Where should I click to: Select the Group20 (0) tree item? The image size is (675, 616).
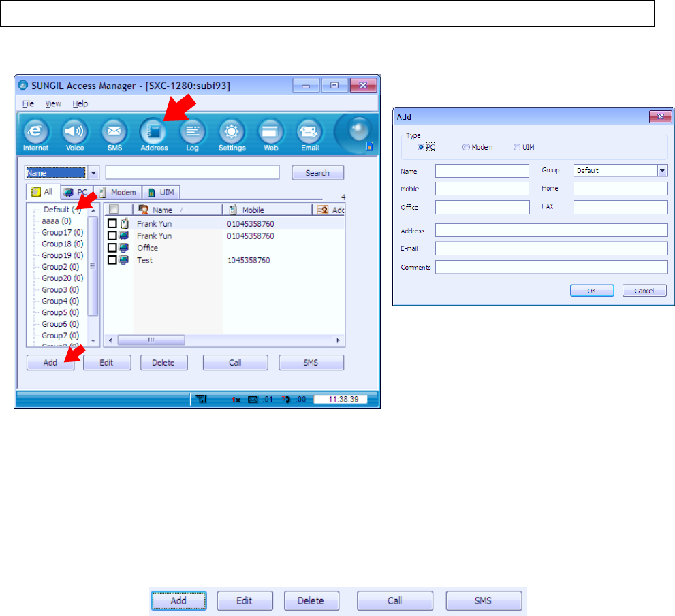pos(63,278)
